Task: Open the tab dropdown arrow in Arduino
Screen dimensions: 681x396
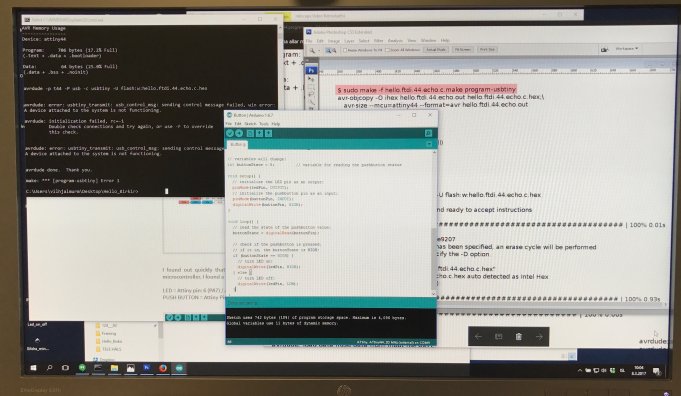Action: [429, 144]
